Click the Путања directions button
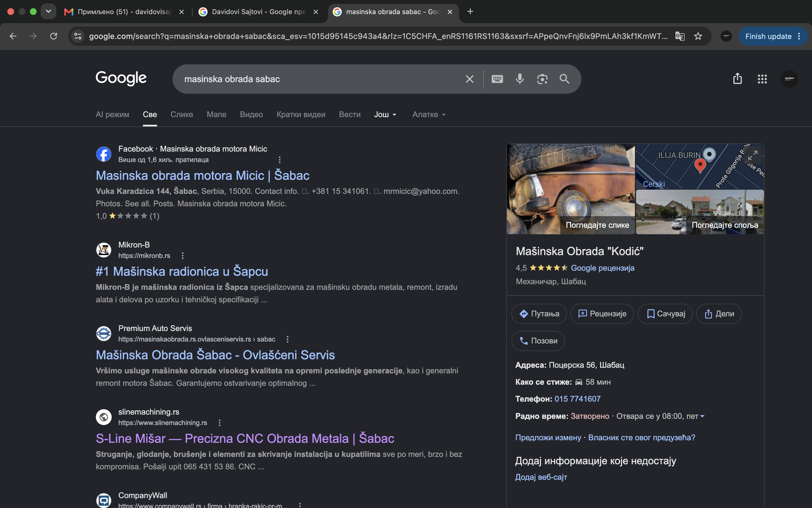Viewport: 812px width, 508px height. [539, 314]
